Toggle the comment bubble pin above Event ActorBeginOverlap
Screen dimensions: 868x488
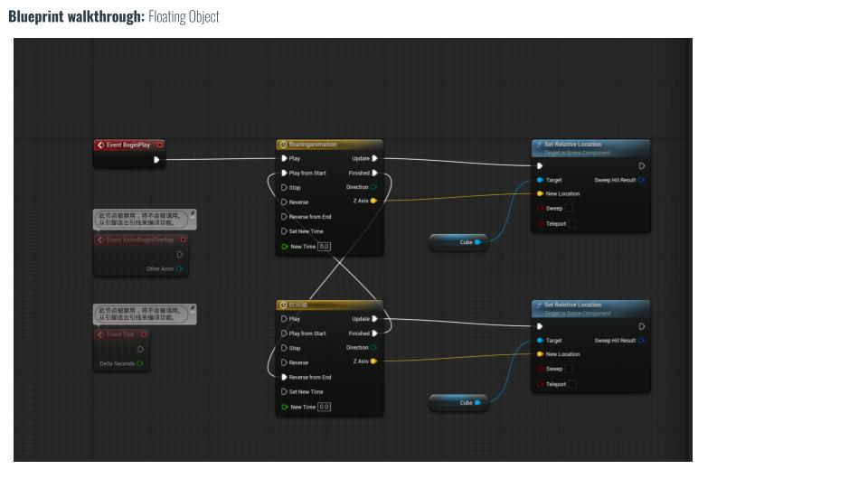191,214
